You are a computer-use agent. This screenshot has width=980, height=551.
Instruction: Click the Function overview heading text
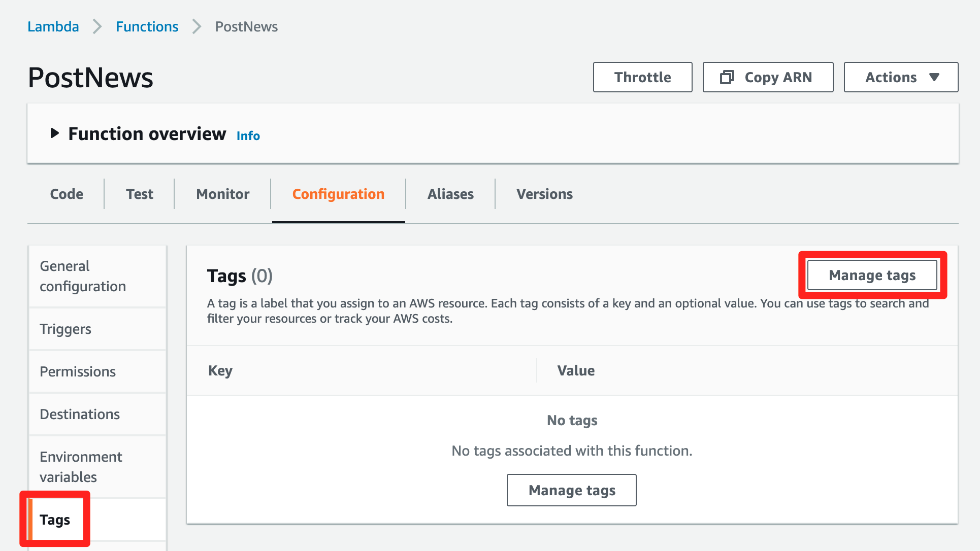click(147, 133)
